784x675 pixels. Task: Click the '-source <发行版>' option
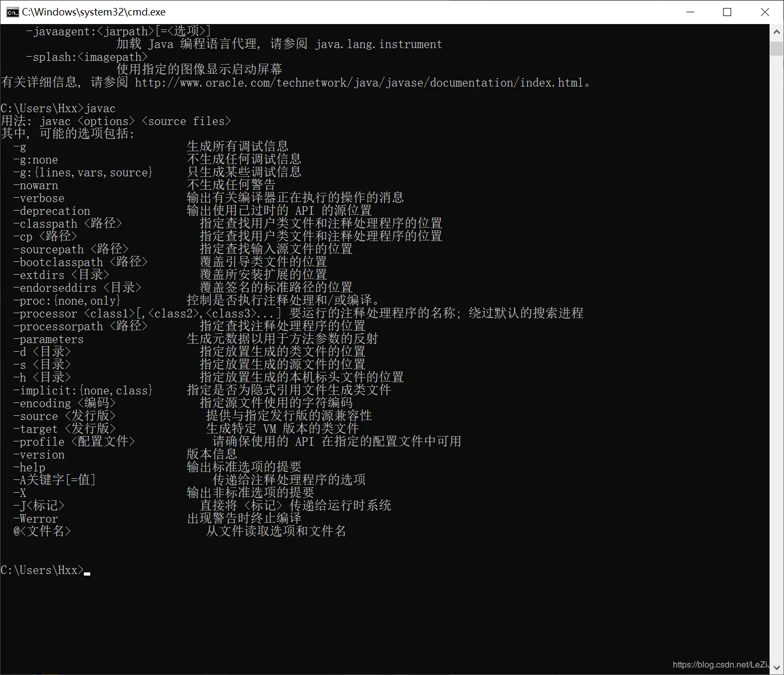[x=65, y=416]
